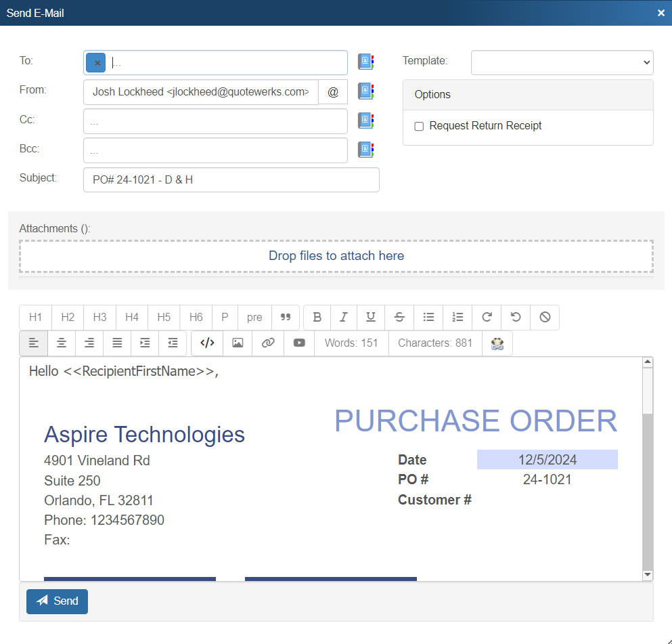Enable Request Return Receipt checkbox
Screen dimensions: 672x644
pos(419,127)
